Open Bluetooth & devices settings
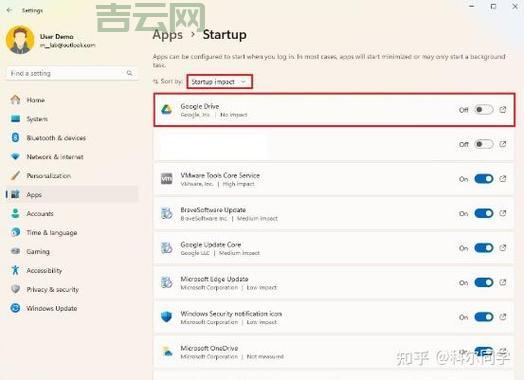Image resolution: width=524 pixels, height=380 pixels. (56, 138)
